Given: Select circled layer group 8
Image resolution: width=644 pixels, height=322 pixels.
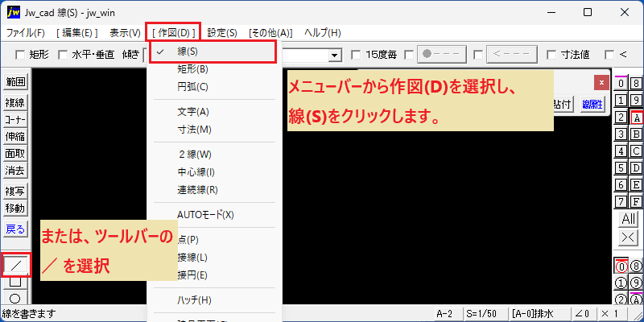Looking at the screenshot, I should click(637, 266).
